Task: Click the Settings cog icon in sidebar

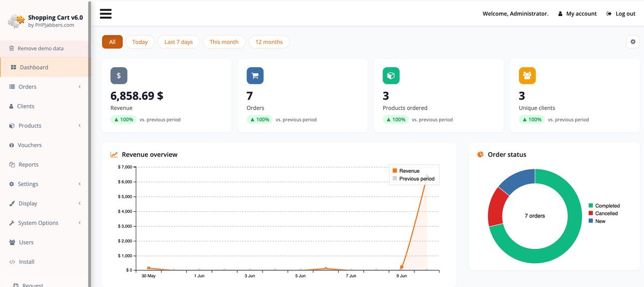Action: point(12,184)
